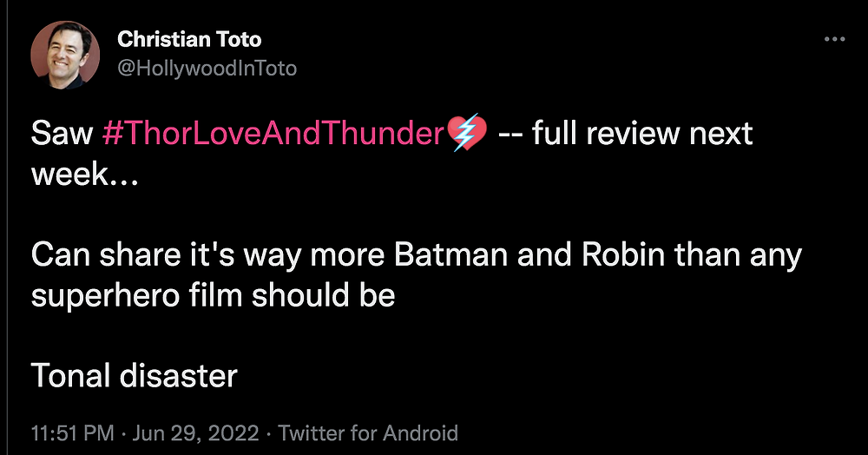Click the "full review next" text
This screenshot has width=868, height=455.
[642, 134]
